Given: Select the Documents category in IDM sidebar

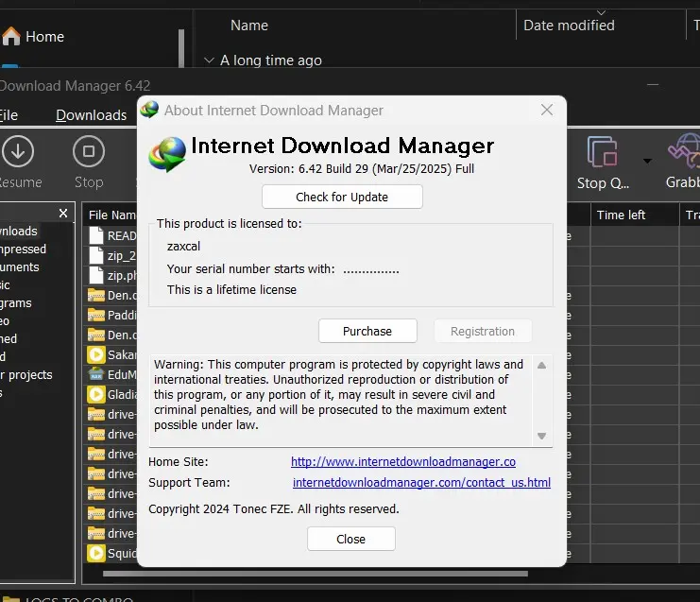Looking at the screenshot, I should click(x=19, y=267).
